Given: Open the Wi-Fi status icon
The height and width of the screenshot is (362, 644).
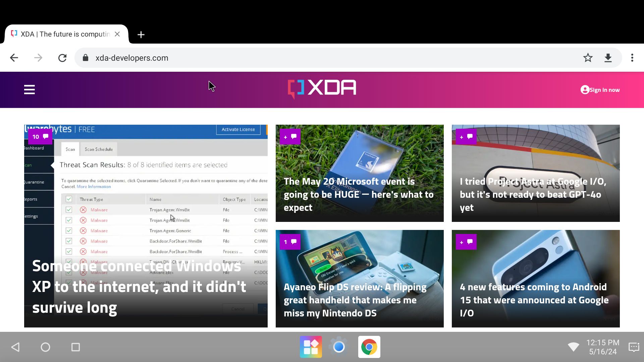Looking at the screenshot, I should (574, 347).
